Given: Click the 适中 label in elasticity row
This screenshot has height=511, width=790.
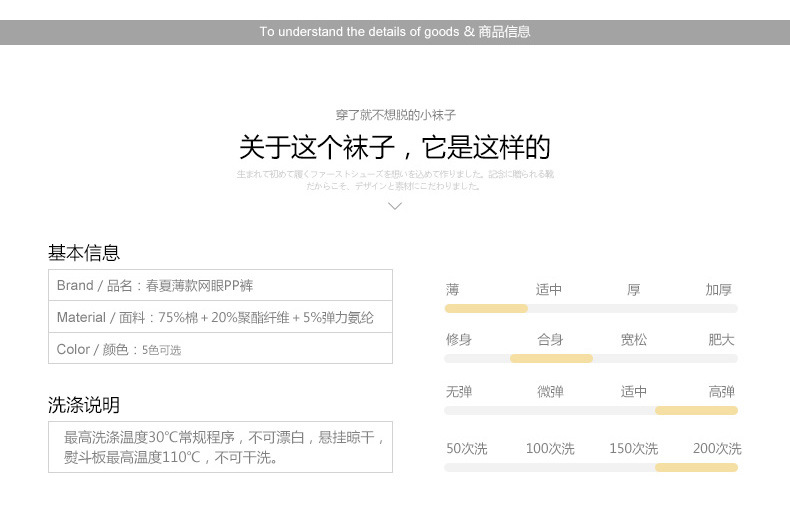Looking at the screenshot, I should tap(634, 392).
